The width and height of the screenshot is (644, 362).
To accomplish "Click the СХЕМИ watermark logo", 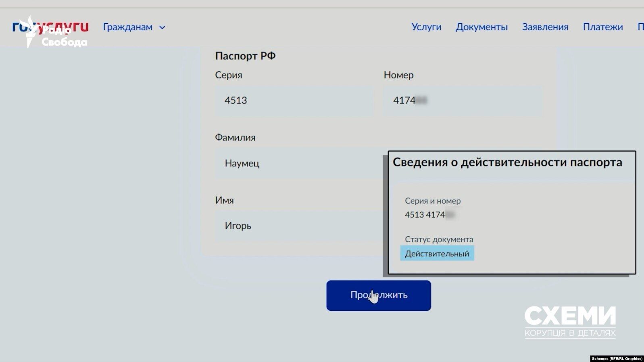I will tap(570, 321).
